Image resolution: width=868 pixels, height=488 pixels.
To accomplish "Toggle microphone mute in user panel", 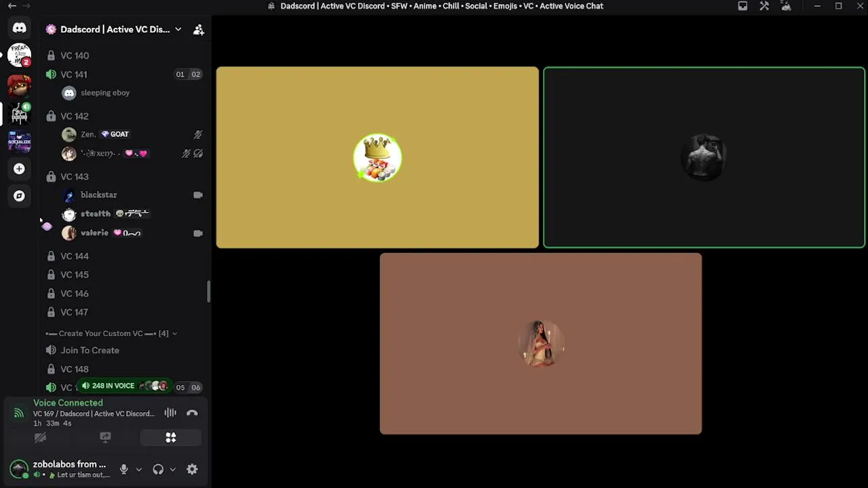I will (123, 469).
